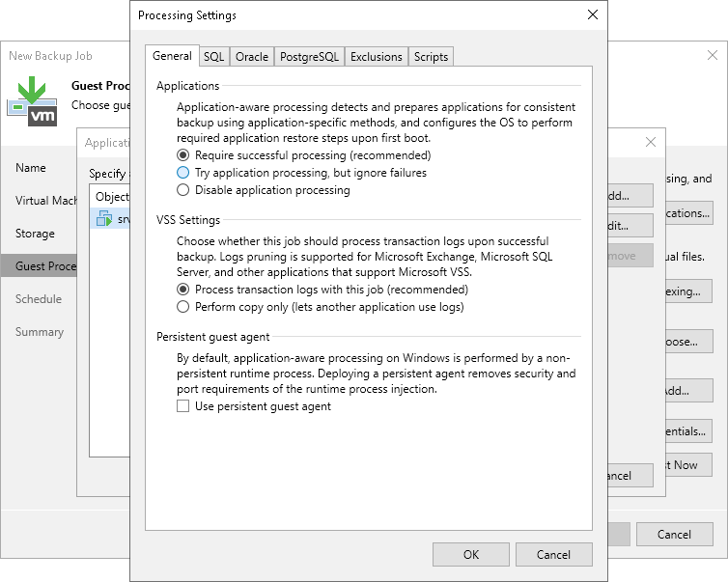Click the partially hidden Choose button
The width and height of the screenshot is (728, 582).
point(689,342)
